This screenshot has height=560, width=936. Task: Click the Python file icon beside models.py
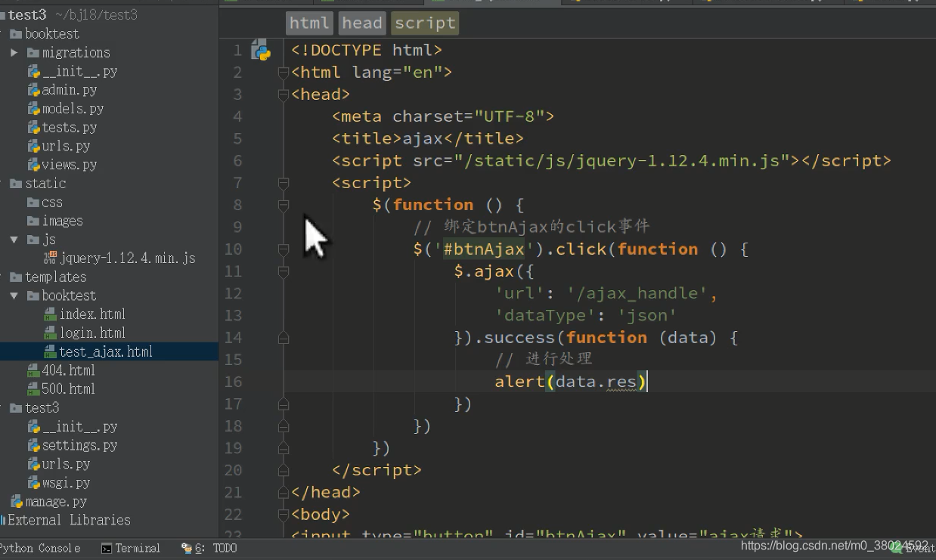(x=34, y=109)
